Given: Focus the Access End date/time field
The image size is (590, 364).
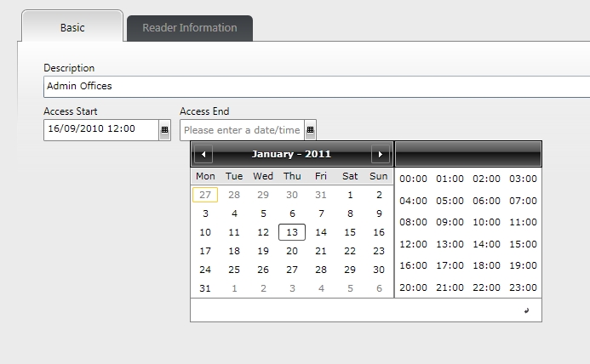Looking at the screenshot, I should click(x=243, y=130).
